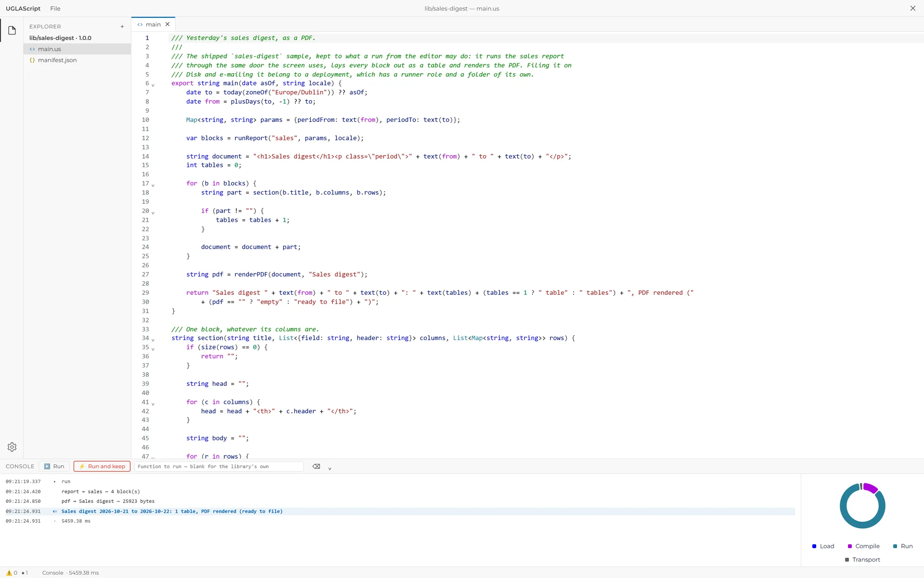Open the Explorer files icon in sidebar
This screenshot has height=578, width=924.
(12, 30)
